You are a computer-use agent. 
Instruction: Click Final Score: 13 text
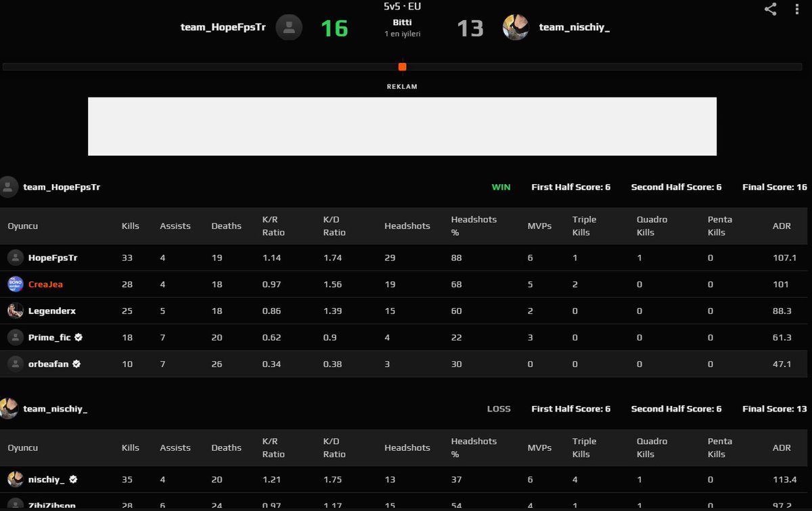(x=775, y=409)
